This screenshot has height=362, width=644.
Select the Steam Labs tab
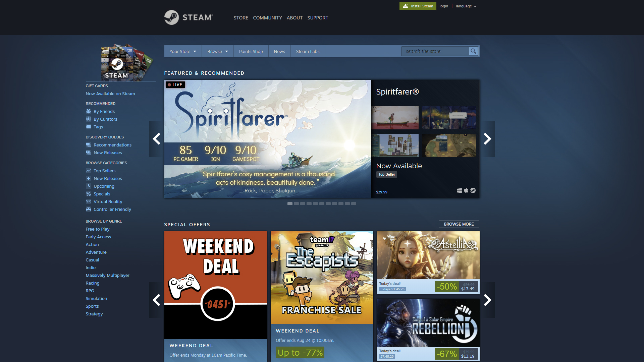308,51
